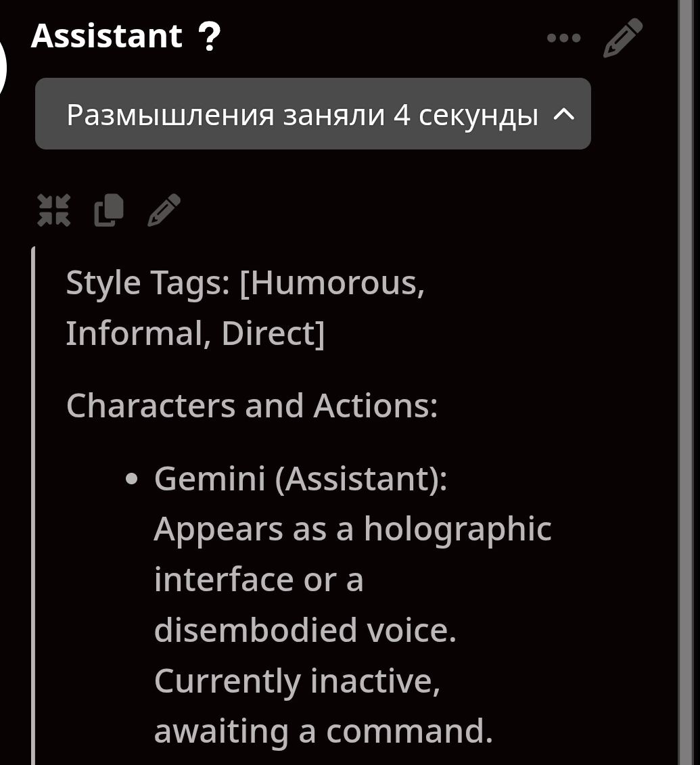Viewport: 700px width, 765px height.
Task: Click the 'Style Tags: [Humorous,' line
Action: tap(245, 283)
